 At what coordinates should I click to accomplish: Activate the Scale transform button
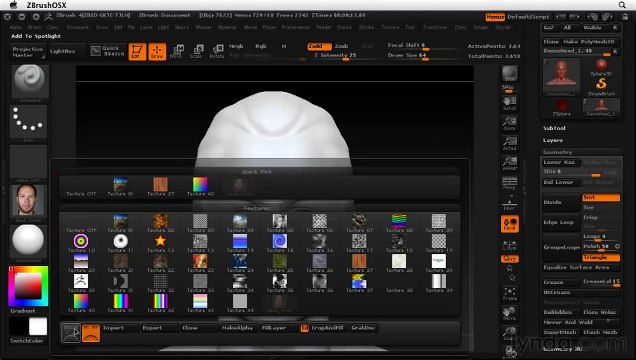(x=196, y=51)
